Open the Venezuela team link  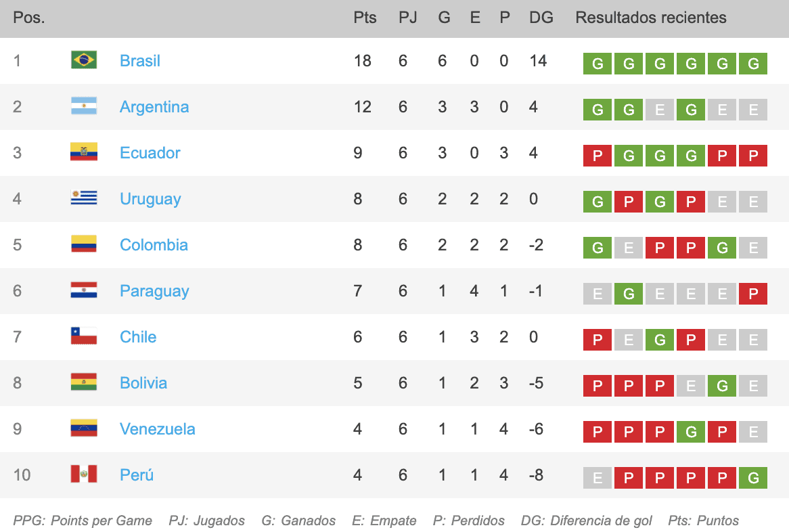(158, 429)
